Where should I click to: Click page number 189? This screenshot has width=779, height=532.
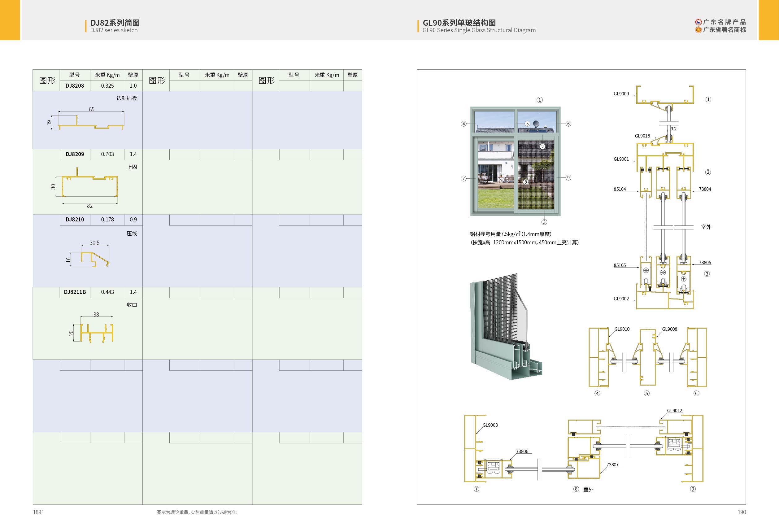(x=37, y=512)
